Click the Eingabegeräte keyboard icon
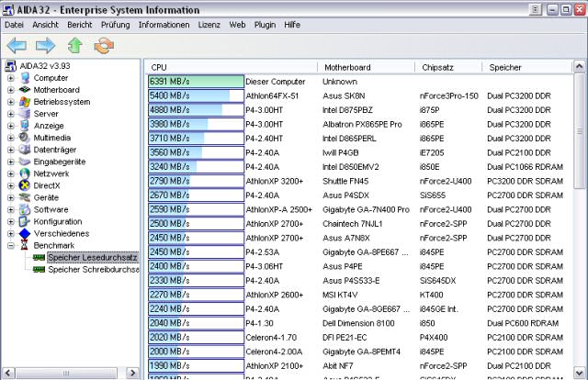Image resolution: width=588 pixels, height=380 pixels. (x=25, y=162)
